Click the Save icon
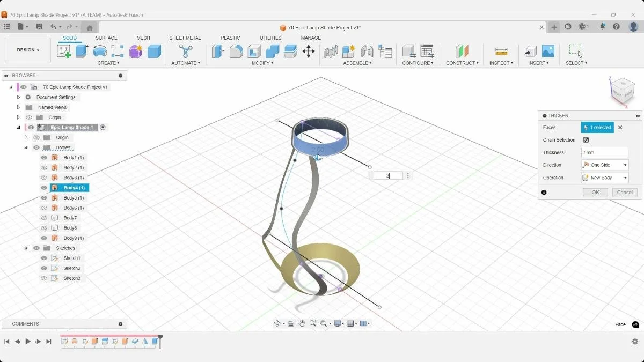 pyautogui.click(x=39, y=26)
